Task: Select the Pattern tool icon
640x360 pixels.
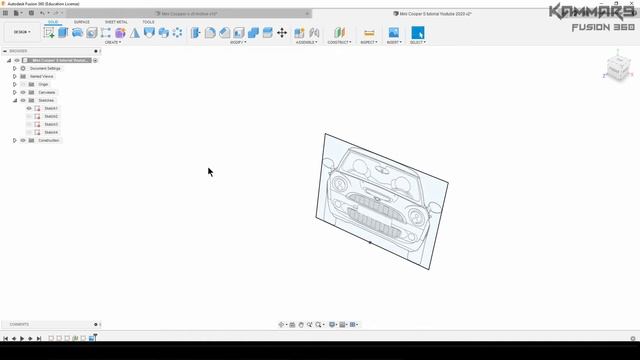Action: tap(178, 33)
